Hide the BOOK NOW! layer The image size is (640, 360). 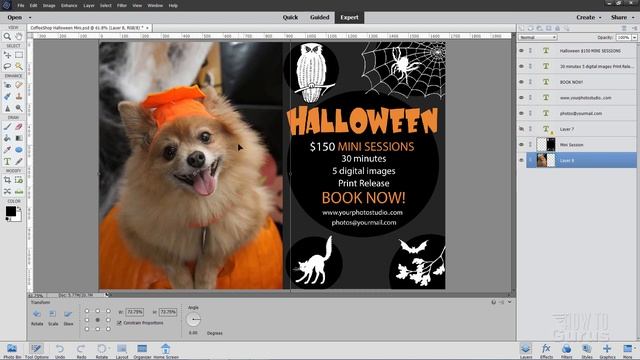coord(521,82)
